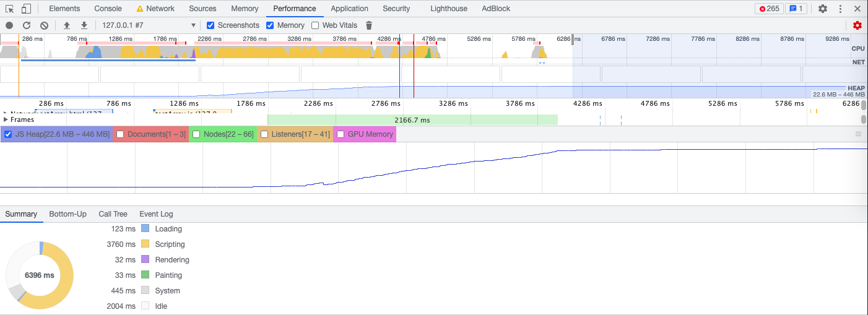
Task: Open the Bottom-Up tab
Action: tap(67, 214)
